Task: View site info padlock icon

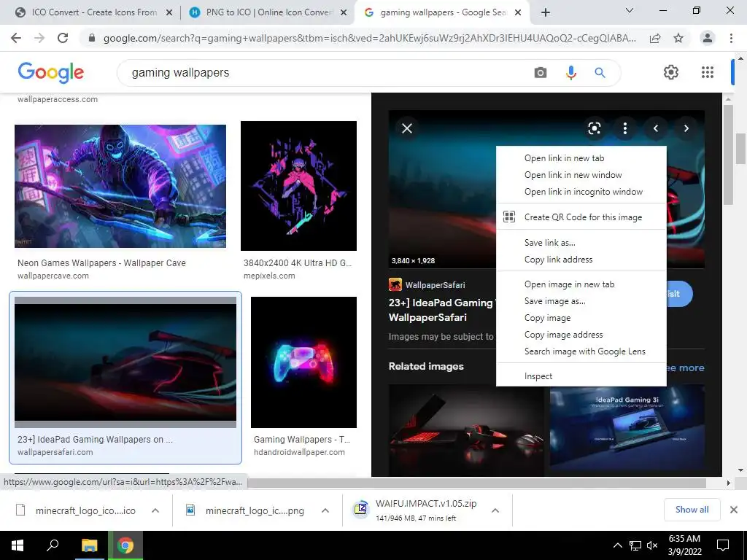Action: point(92,38)
